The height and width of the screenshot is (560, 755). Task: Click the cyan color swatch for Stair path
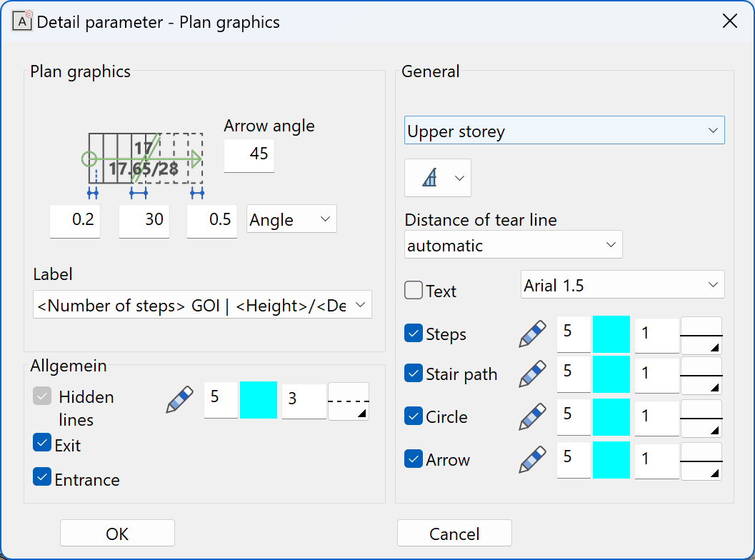pyautogui.click(x=611, y=374)
